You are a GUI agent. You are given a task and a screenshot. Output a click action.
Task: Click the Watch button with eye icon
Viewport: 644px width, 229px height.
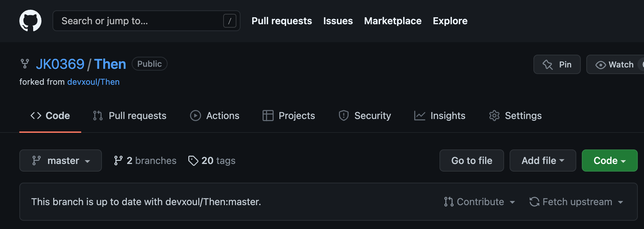tap(615, 64)
